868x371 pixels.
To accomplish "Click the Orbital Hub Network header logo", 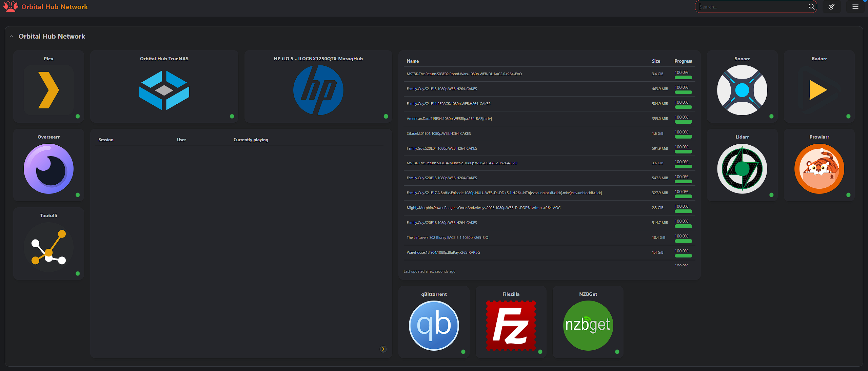I will [x=11, y=7].
